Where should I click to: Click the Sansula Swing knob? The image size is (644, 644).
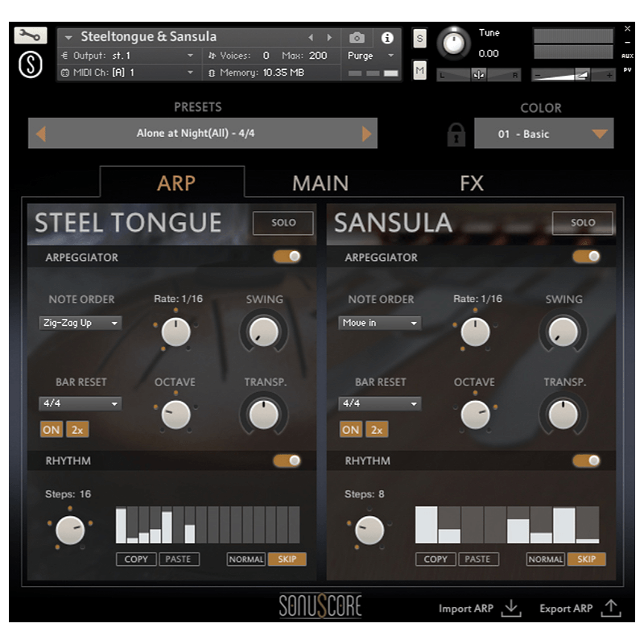click(563, 332)
